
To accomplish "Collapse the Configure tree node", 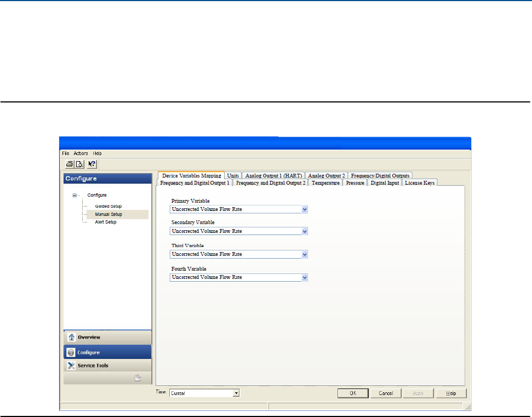I will 75,195.
